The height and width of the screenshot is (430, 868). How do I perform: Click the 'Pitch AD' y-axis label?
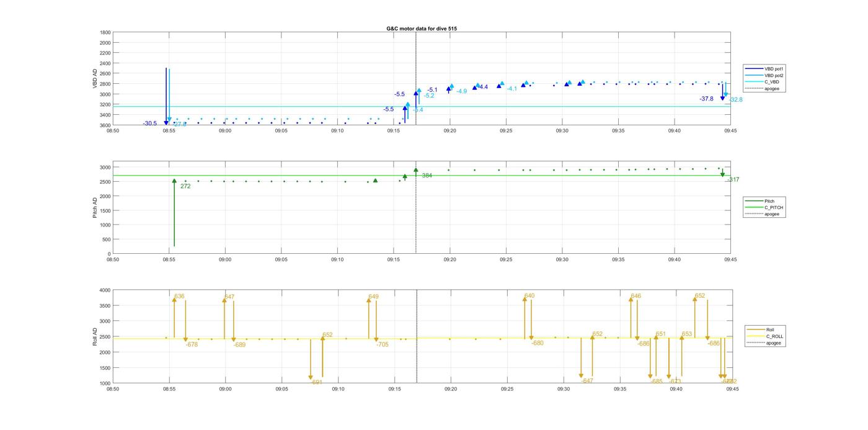[x=95, y=208]
